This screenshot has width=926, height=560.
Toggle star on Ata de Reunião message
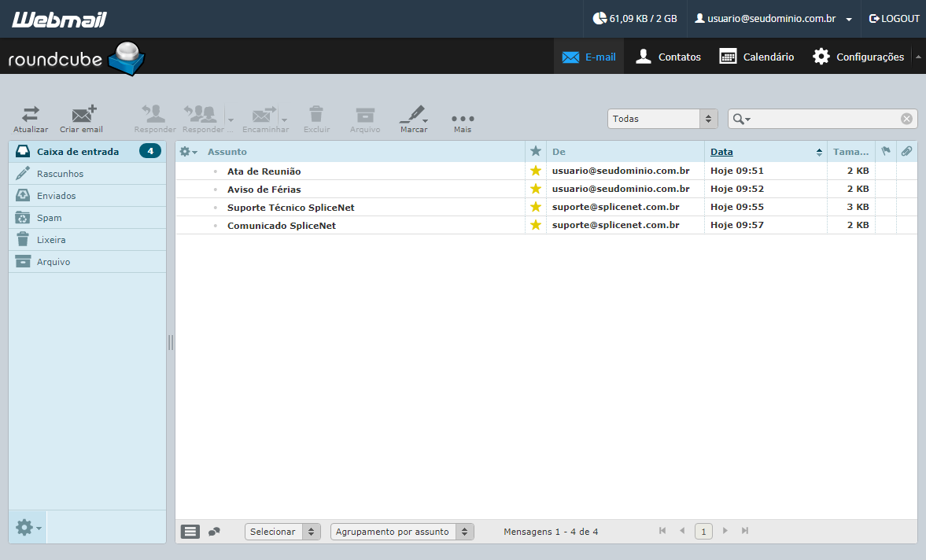pyautogui.click(x=536, y=171)
